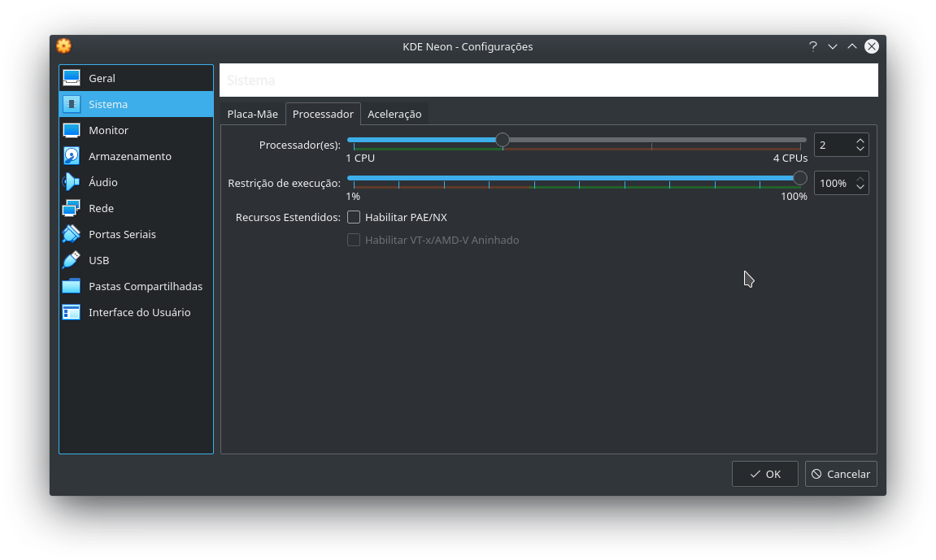Click the Armazenamento disk icon

(72, 156)
